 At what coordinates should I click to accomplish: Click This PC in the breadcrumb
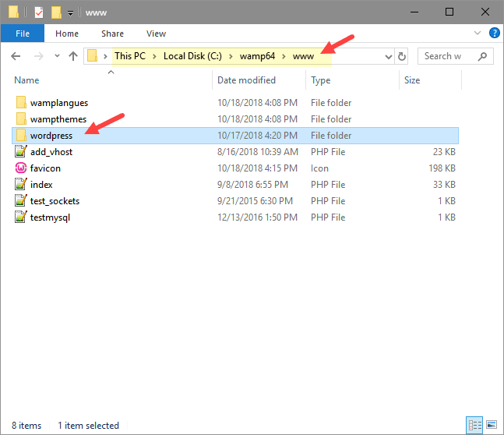(x=130, y=56)
